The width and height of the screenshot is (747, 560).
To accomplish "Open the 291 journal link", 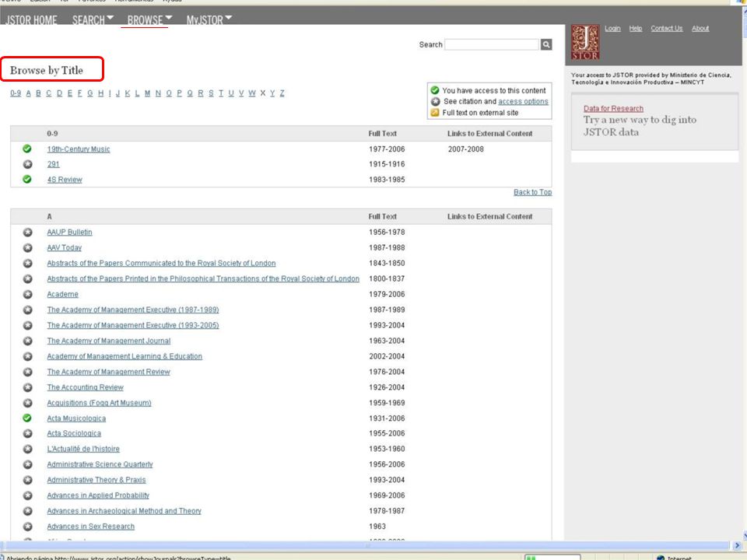I will 54,164.
